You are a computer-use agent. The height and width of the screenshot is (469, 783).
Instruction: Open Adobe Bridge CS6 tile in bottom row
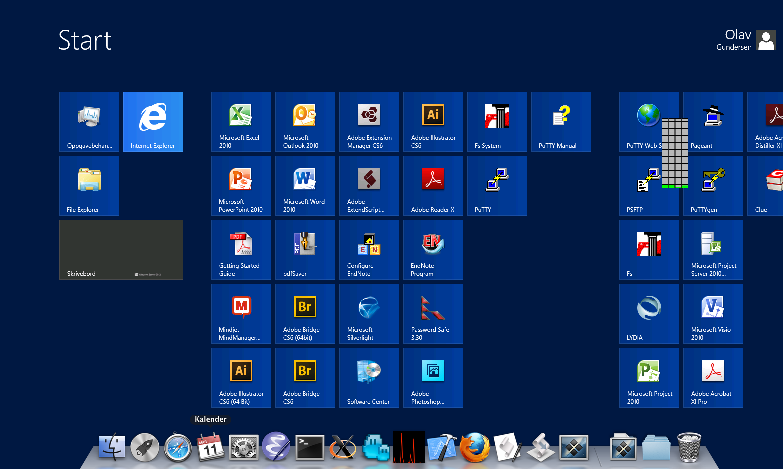pyautogui.click(x=305, y=378)
